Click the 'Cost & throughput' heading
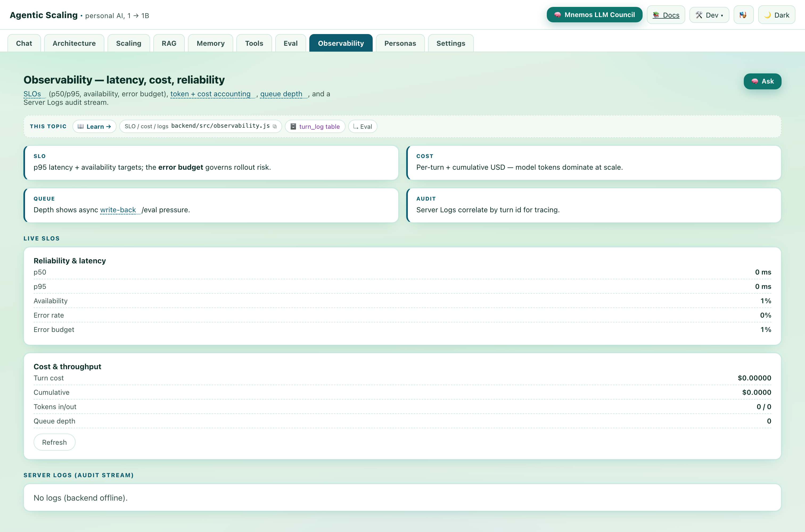805x532 pixels. [67, 367]
